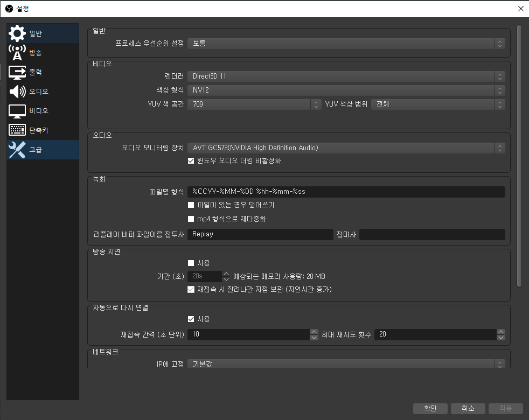The width and height of the screenshot is (529, 420).
Task: Click the 재접속 간격 value field
Action: click(x=248, y=334)
